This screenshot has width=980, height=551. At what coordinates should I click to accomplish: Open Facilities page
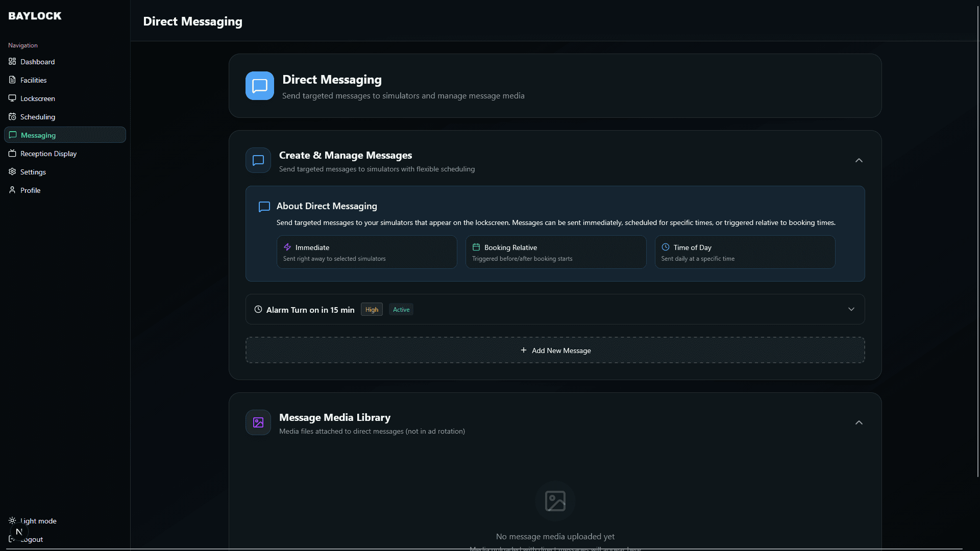tap(65, 80)
